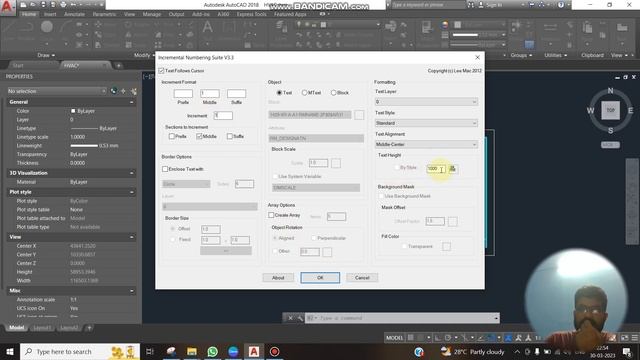Click color wheel icon in ribbon Properties panel
Screen dimensions: 640x360
444,24
